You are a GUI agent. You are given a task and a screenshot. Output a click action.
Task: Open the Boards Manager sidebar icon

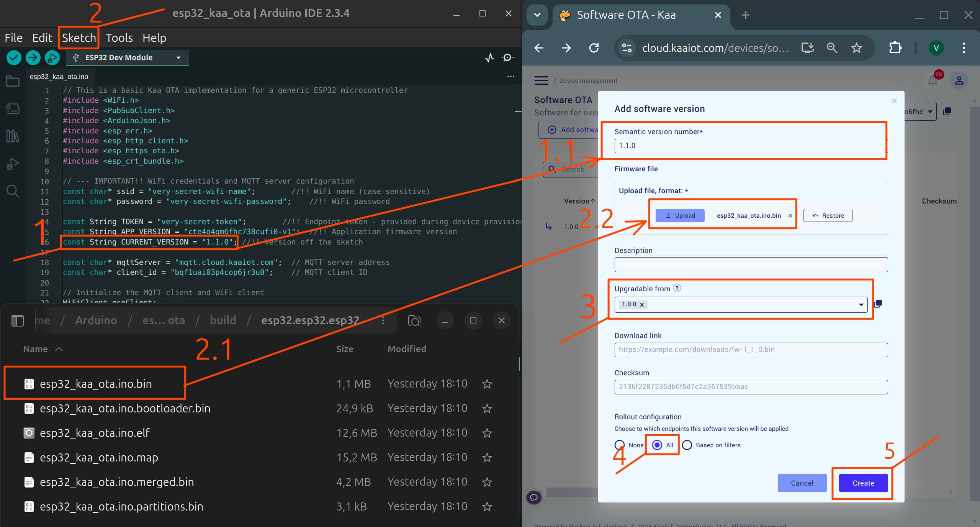(x=13, y=109)
